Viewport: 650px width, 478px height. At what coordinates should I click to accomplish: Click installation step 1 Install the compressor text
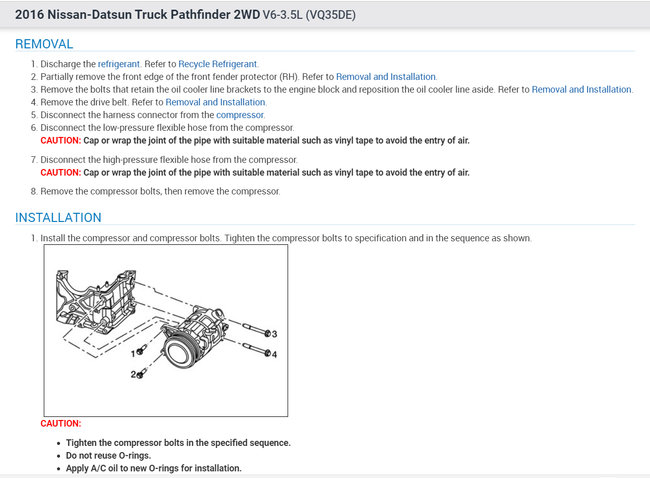click(x=286, y=238)
